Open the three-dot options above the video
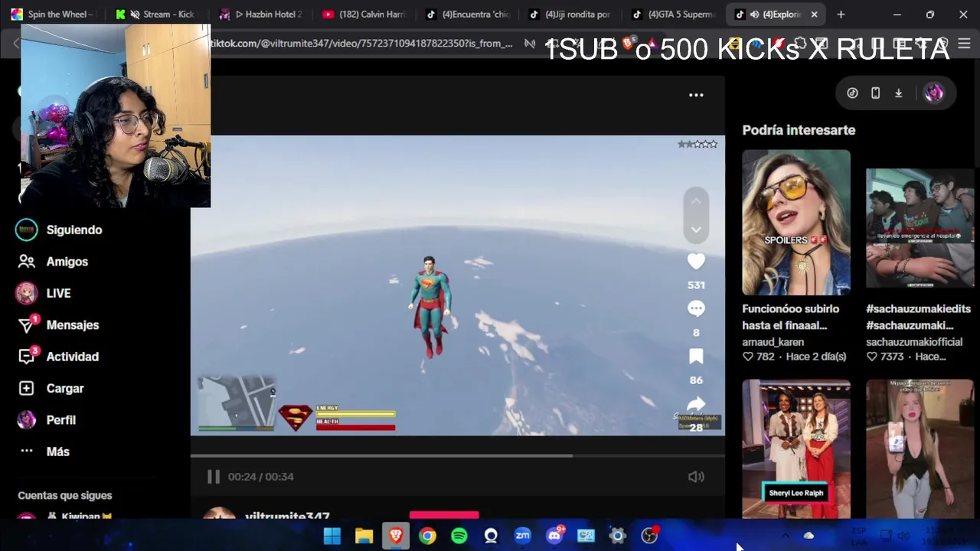 pyautogui.click(x=696, y=95)
